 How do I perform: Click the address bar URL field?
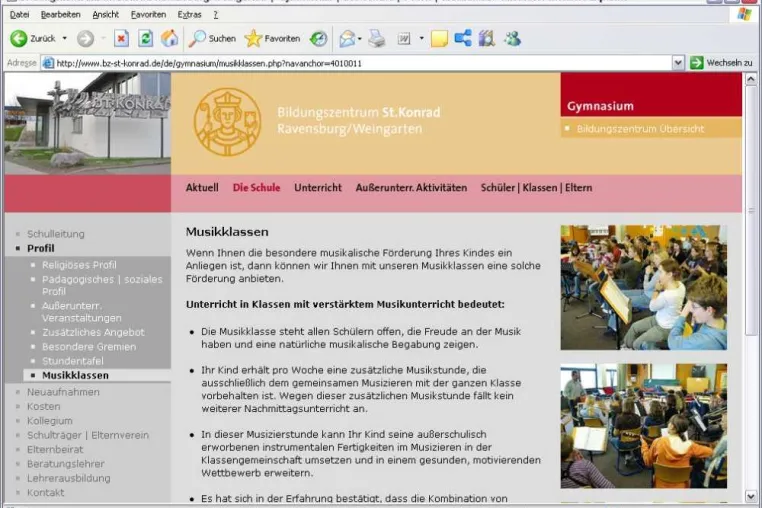click(362, 63)
